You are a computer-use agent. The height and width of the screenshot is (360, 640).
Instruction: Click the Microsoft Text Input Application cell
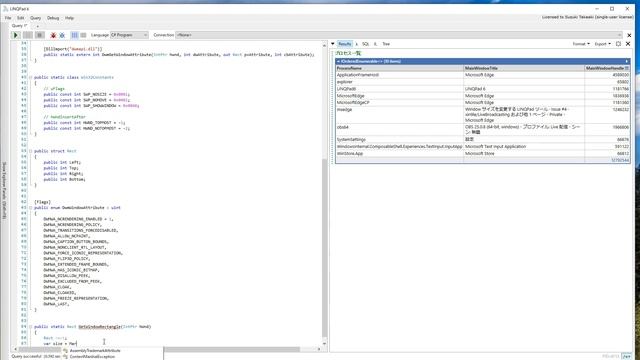(524, 147)
